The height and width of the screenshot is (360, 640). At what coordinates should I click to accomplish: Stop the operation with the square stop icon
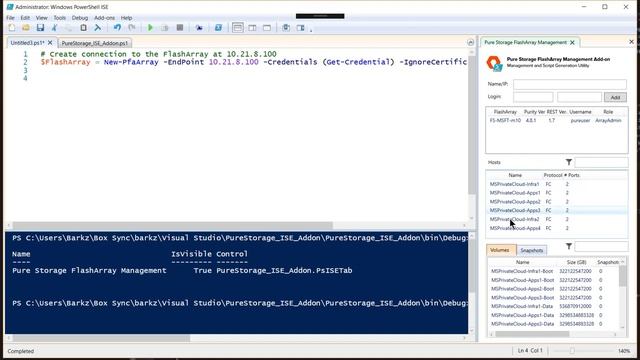click(x=180, y=28)
